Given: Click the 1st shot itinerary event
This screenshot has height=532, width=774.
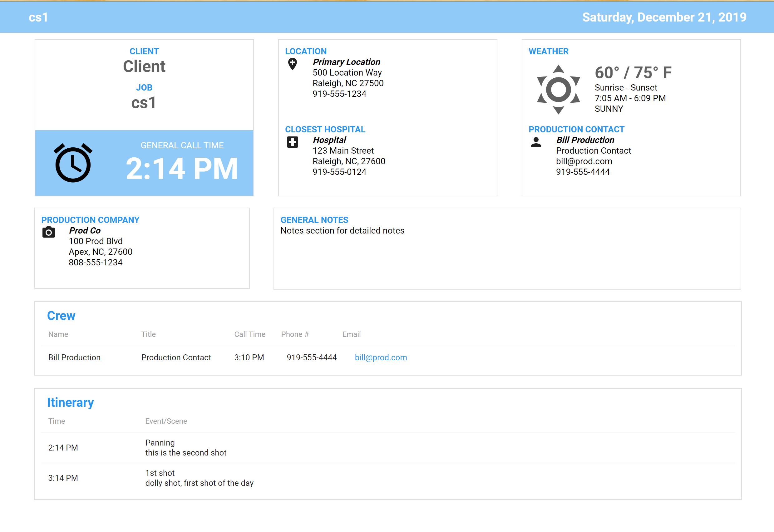Looking at the screenshot, I should pos(160,473).
